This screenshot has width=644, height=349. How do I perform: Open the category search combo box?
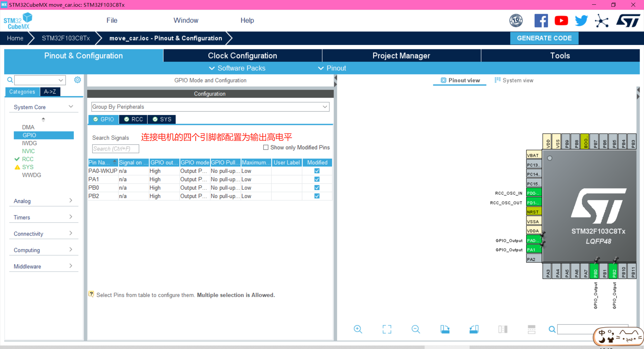coord(40,80)
